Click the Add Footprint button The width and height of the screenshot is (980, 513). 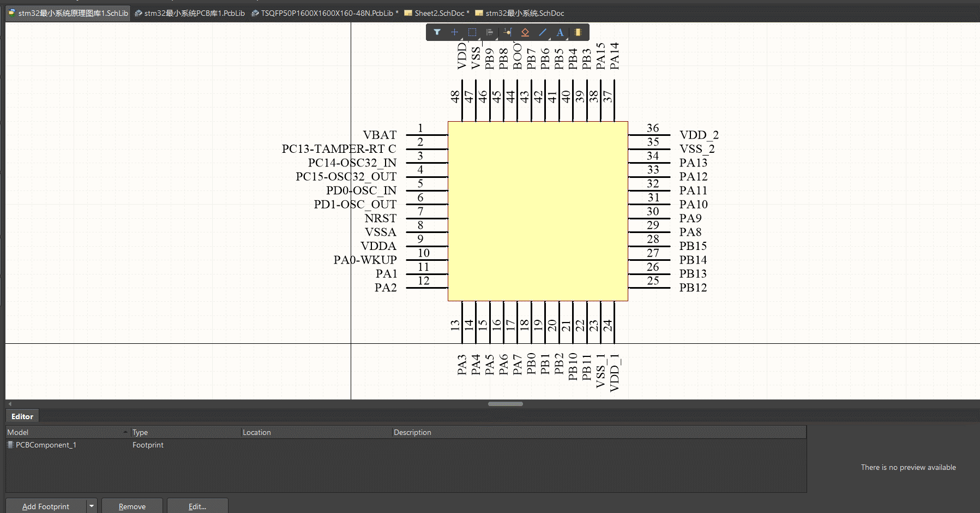[46, 506]
